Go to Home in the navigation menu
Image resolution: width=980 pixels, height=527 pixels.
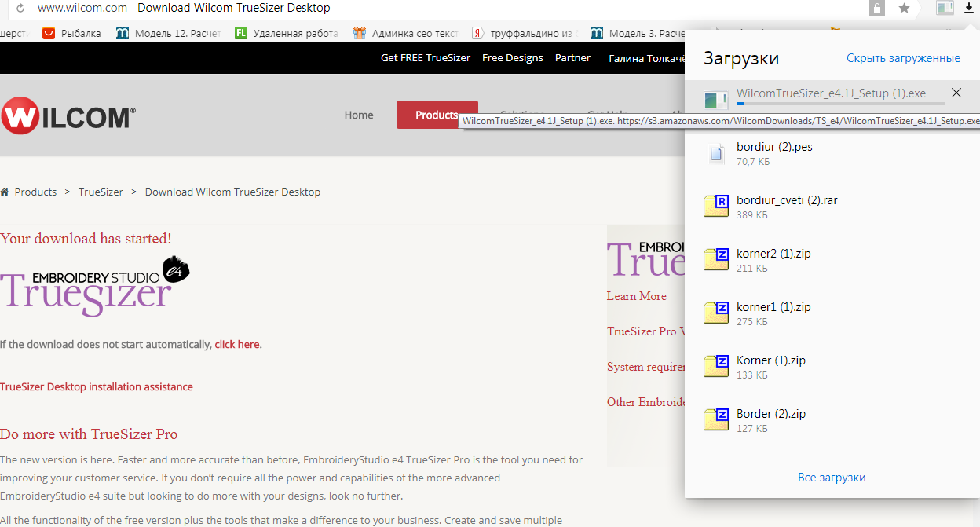[359, 115]
